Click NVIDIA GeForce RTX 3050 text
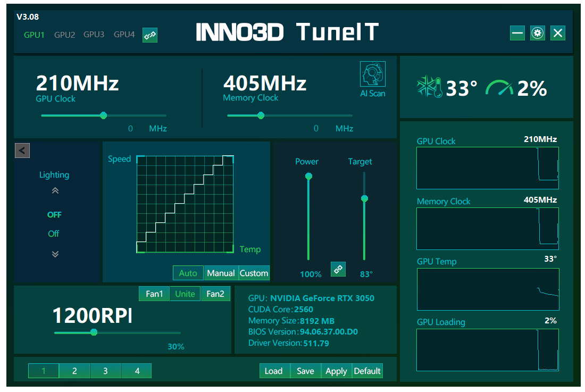The image size is (585, 392). (x=322, y=298)
